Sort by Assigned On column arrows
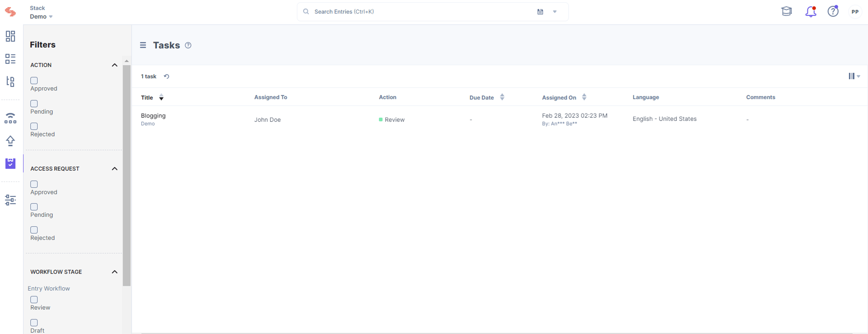868x334 pixels. (584, 97)
